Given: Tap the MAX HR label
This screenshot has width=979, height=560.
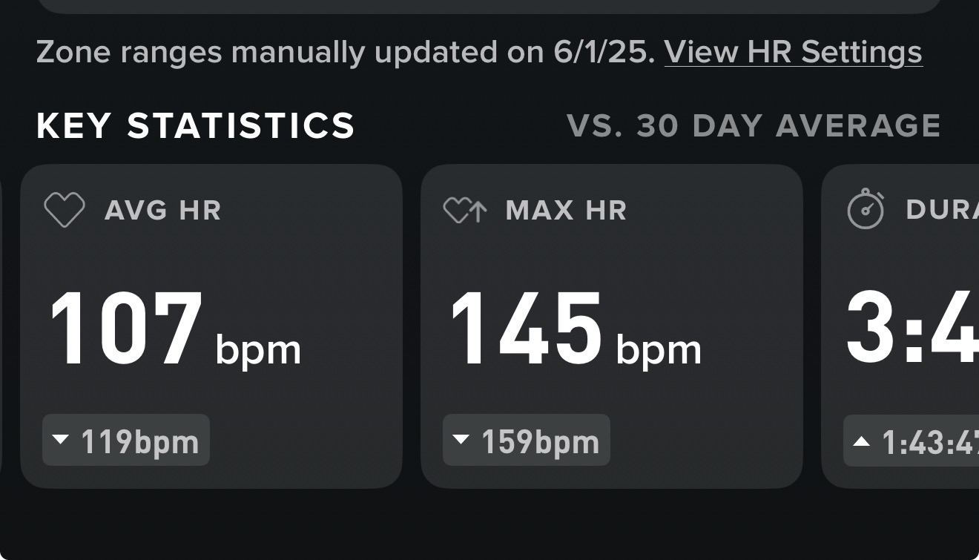Looking at the screenshot, I should [x=566, y=211].
